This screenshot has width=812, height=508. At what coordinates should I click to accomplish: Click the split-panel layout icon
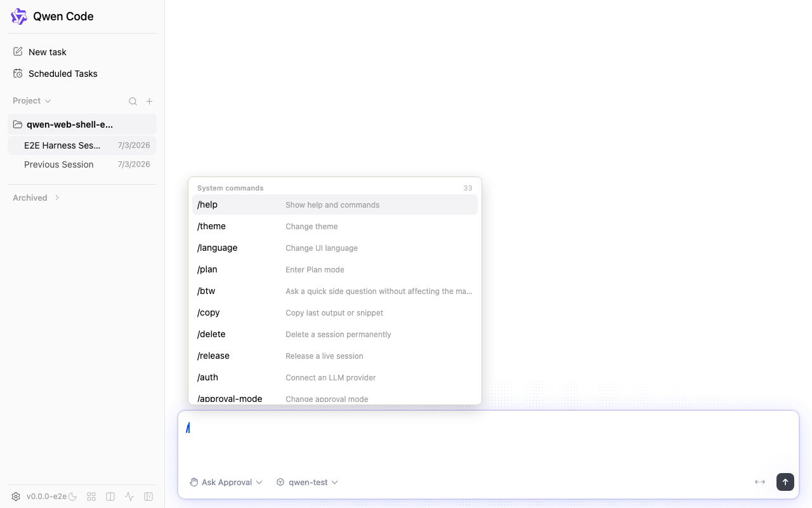pyautogui.click(x=110, y=497)
